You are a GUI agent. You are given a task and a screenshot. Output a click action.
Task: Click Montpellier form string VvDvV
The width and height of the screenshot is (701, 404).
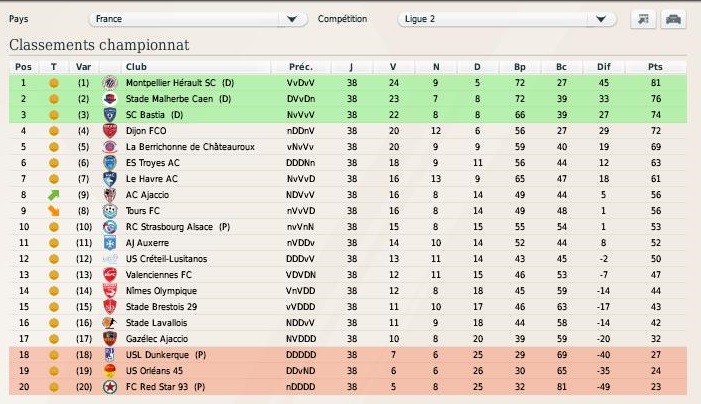(301, 83)
